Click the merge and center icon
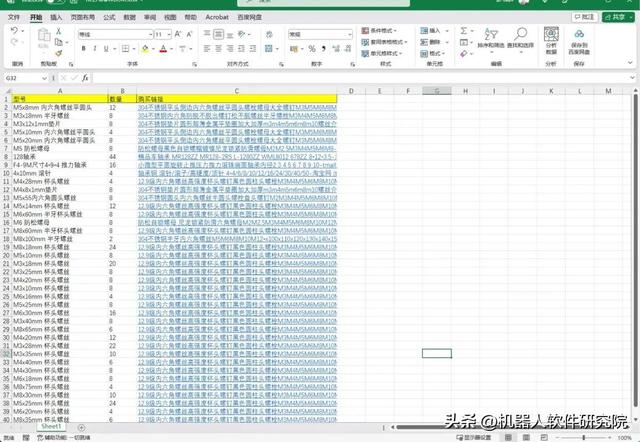The image size is (640, 442). [x=269, y=49]
